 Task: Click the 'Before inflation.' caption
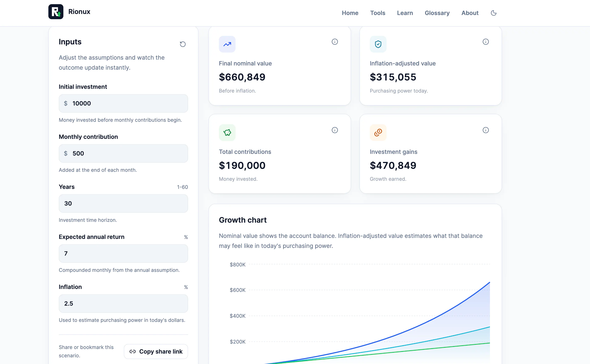pos(237,91)
